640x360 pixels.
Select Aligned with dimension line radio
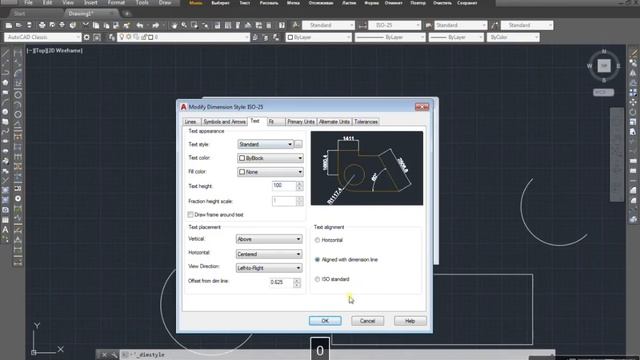click(317, 260)
